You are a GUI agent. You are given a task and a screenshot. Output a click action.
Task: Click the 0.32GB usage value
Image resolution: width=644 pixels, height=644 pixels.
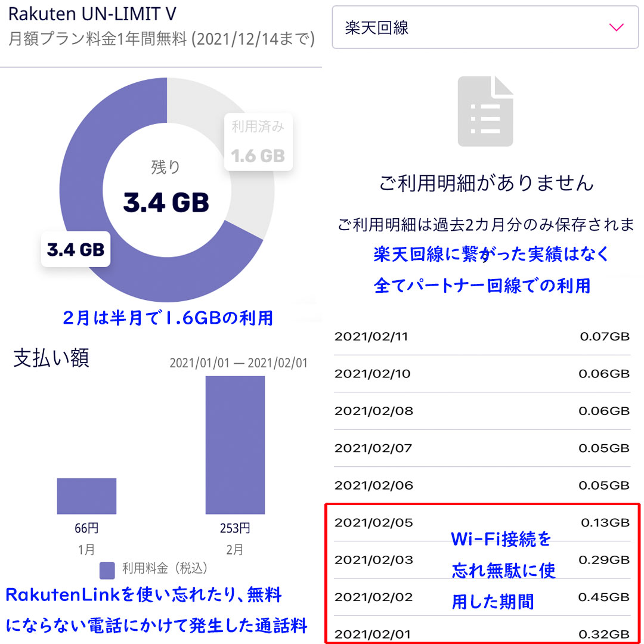click(x=604, y=634)
